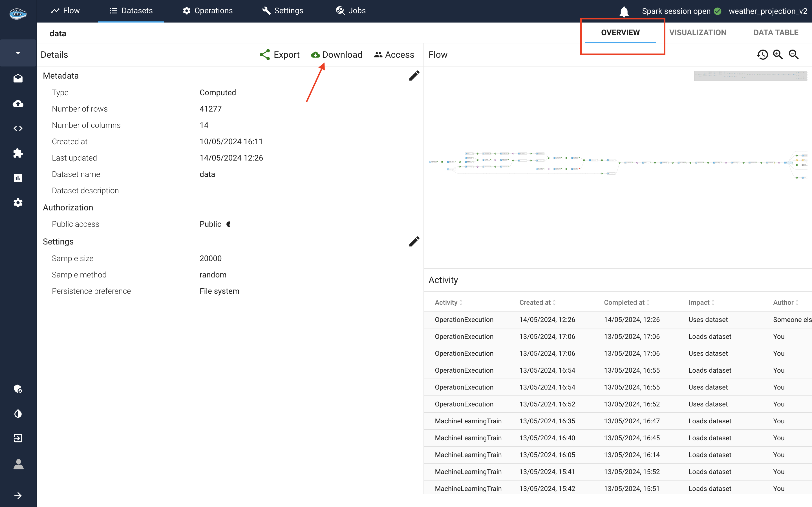Switch to the VISUALIZATION tab
The image size is (812, 507).
(698, 32)
